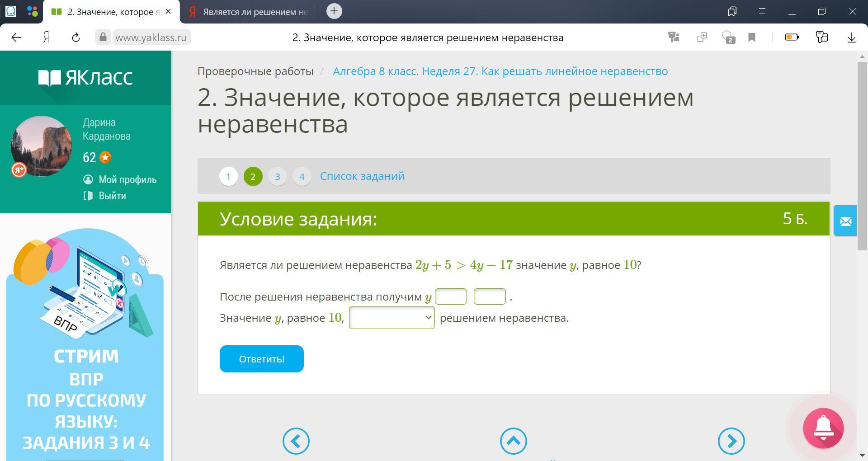Screen dimensions: 868x461
Task: Switch to the 'Является ли решением' tab
Action: pos(248,12)
